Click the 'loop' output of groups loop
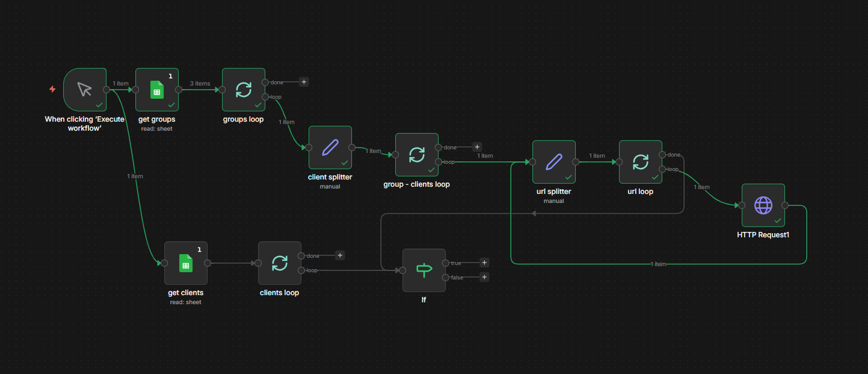This screenshot has width=868, height=374. tap(265, 97)
